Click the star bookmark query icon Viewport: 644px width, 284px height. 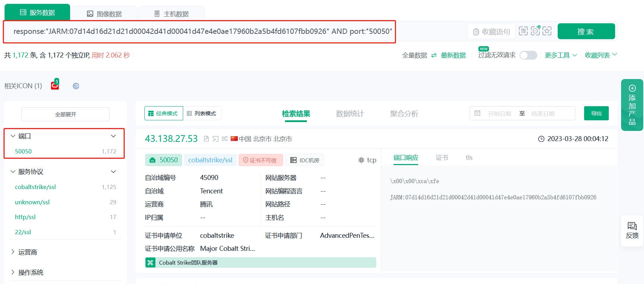(547, 31)
